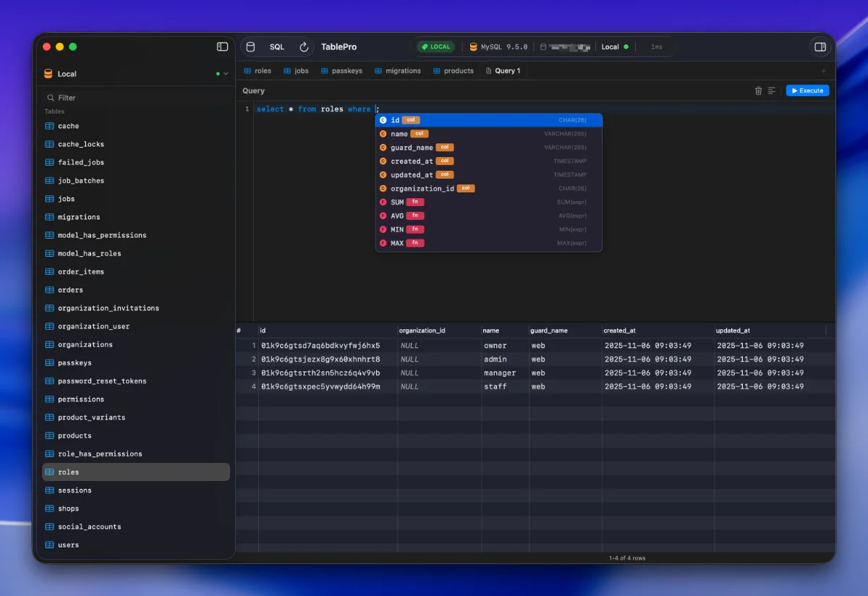Toggle the right inspector panel icon
This screenshot has width=868, height=596.
[x=820, y=47]
